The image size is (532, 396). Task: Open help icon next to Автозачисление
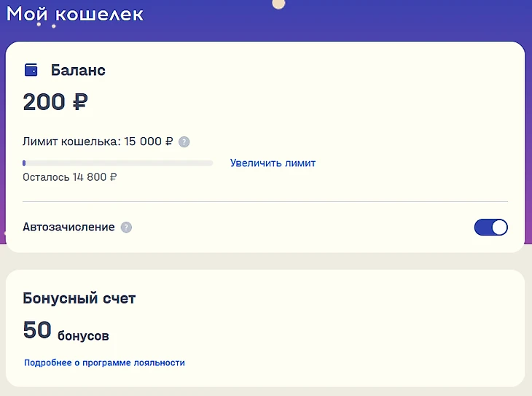click(126, 228)
